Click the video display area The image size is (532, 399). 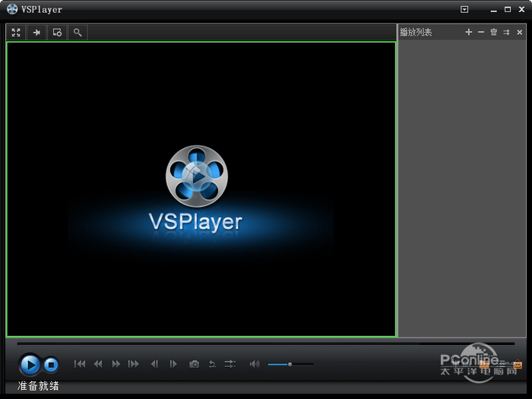pyautogui.click(x=201, y=189)
